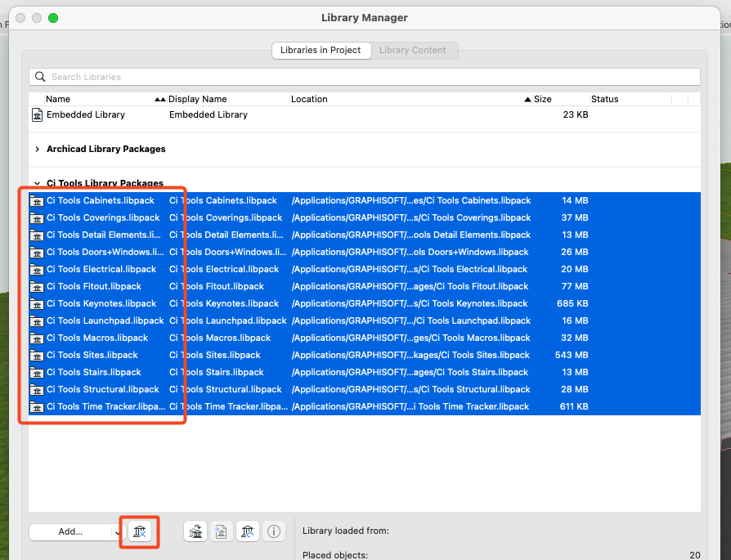This screenshot has width=731, height=560.
Task: Collapse the Ci Tools Library Packages section
Action: click(37, 182)
